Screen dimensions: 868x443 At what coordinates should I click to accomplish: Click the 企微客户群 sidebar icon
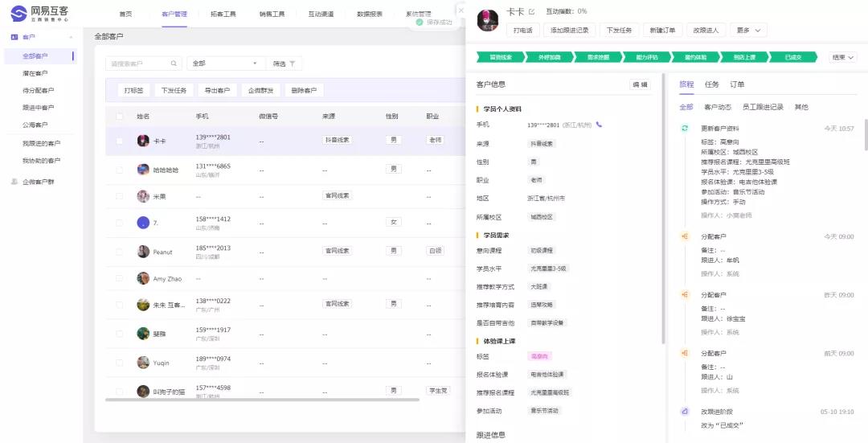coord(15,182)
